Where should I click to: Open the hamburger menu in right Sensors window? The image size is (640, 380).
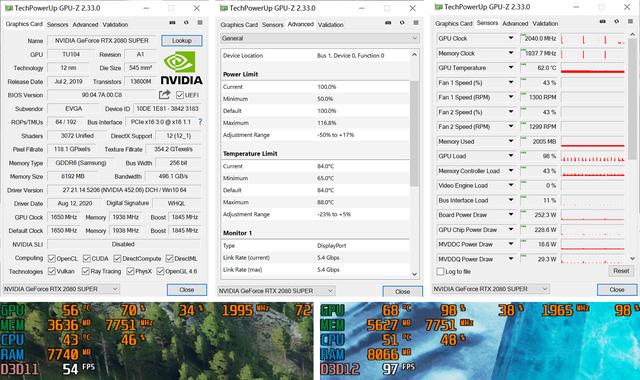630,22
